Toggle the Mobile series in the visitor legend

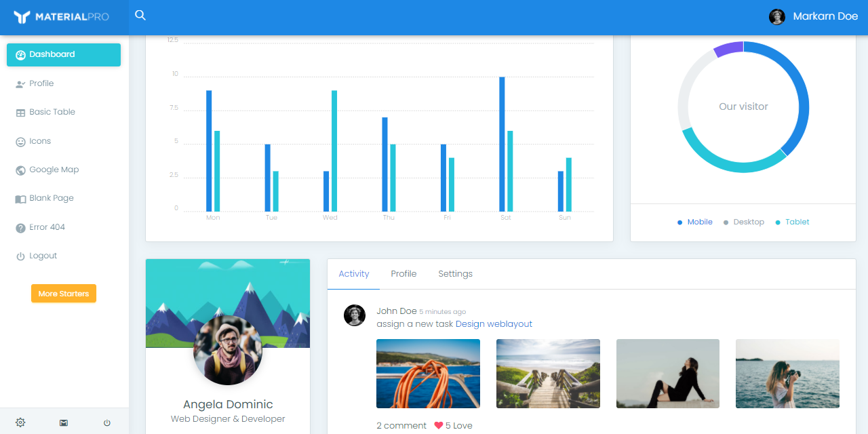pyautogui.click(x=694, y=222)
